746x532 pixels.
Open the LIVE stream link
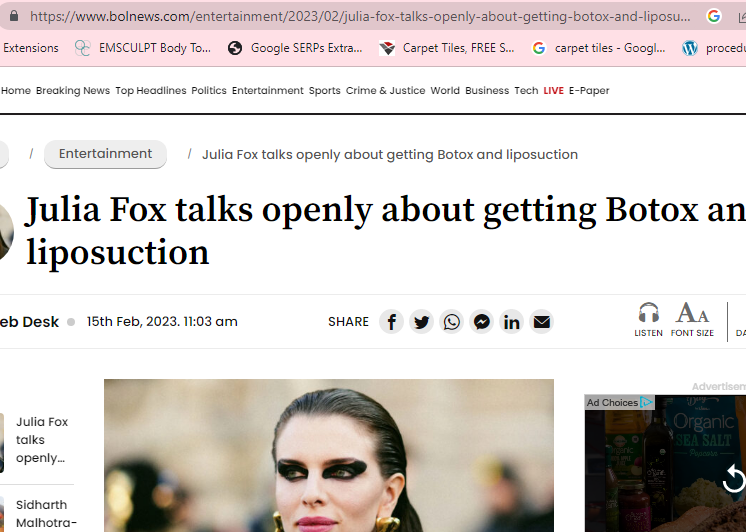point(553,90)
